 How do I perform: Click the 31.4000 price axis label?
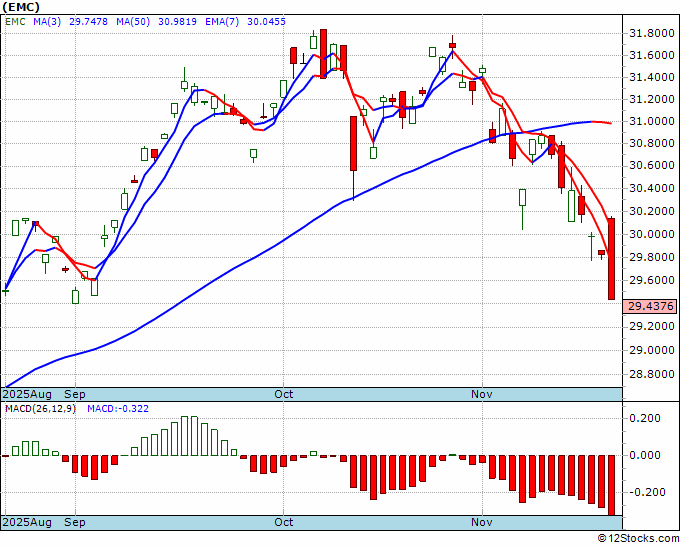(651, 77)
